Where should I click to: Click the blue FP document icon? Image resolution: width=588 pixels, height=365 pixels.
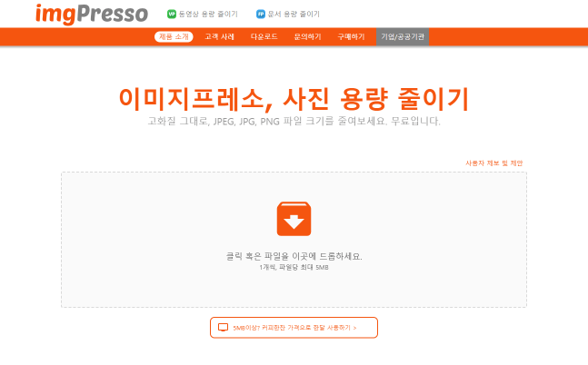(x=261, y=15)
